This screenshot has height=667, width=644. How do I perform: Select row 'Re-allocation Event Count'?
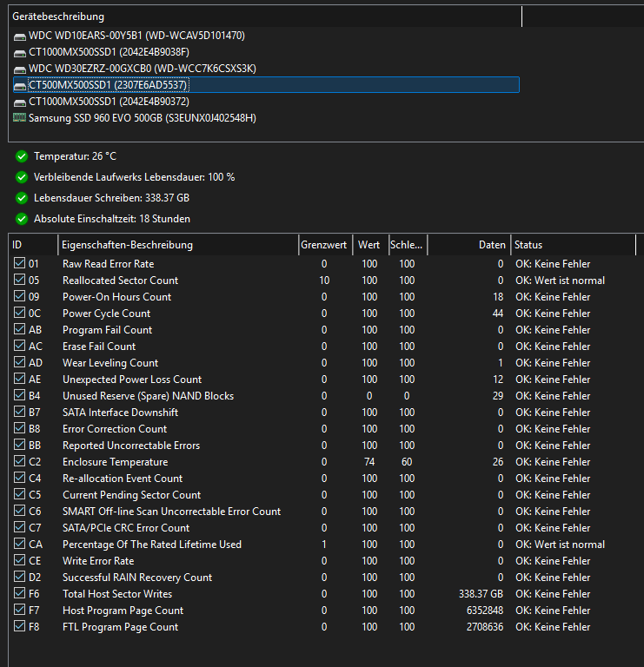click(x=323, y=479)
